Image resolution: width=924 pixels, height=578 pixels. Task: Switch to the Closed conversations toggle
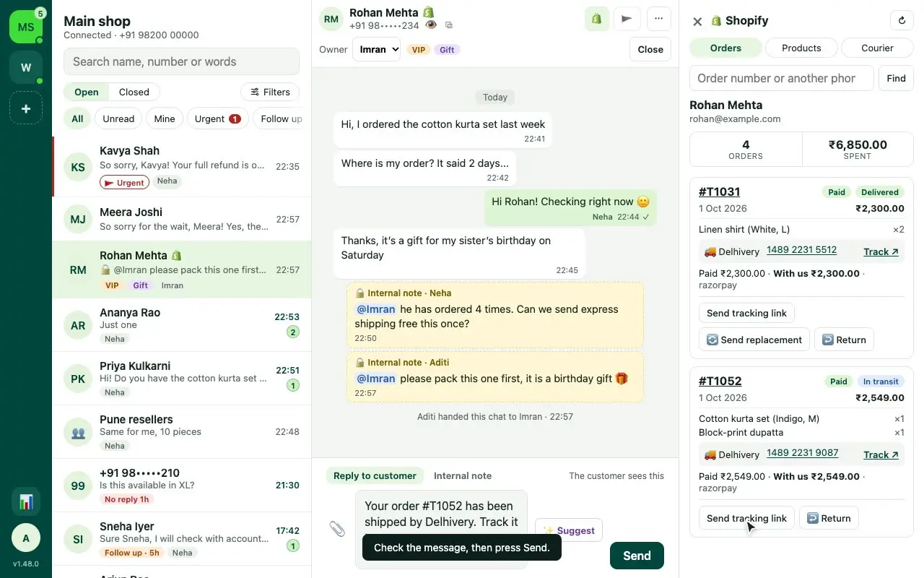click(134, 92)
